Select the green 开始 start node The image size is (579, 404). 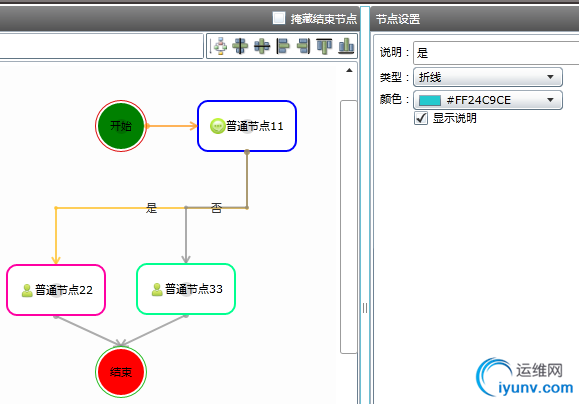click(121, 126)
